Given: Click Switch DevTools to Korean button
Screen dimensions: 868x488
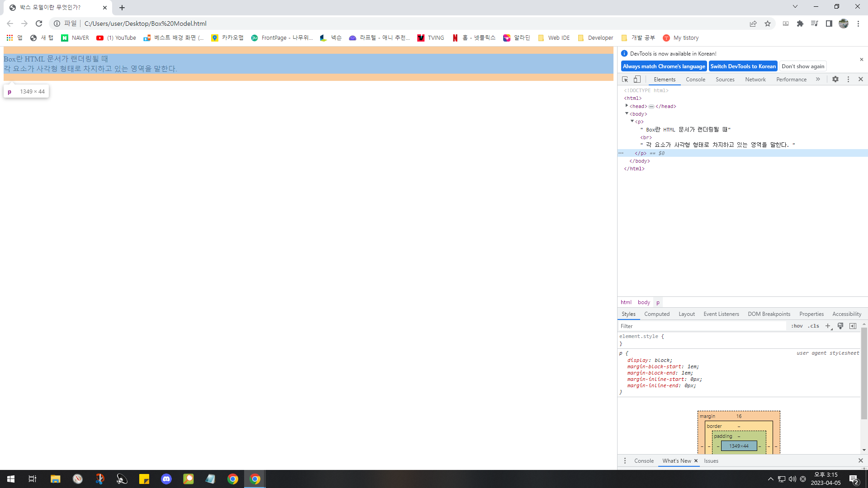Looking at the screenshot, I should (743, 66).
